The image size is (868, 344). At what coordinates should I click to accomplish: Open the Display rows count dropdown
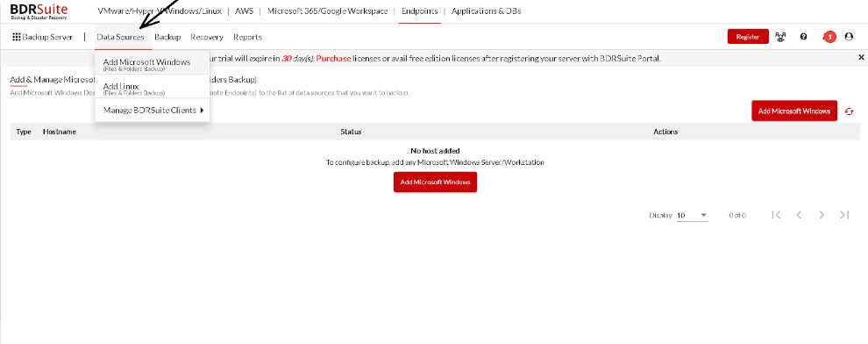[x=693, y=216]
